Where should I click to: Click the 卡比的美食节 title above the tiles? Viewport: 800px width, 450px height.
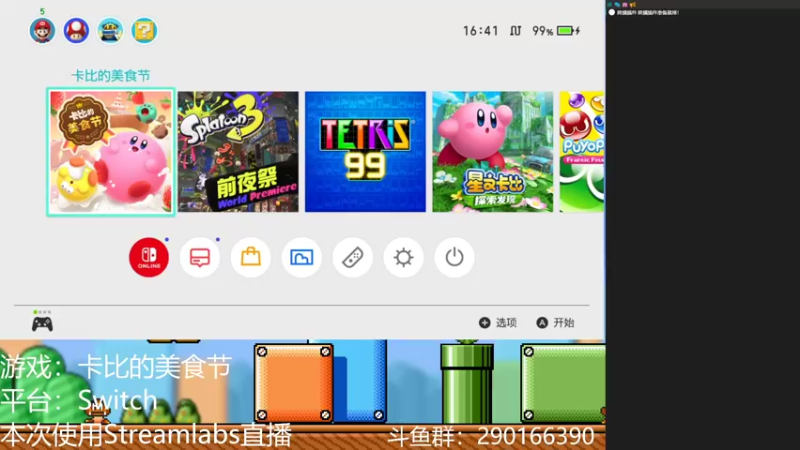[111, 76]
